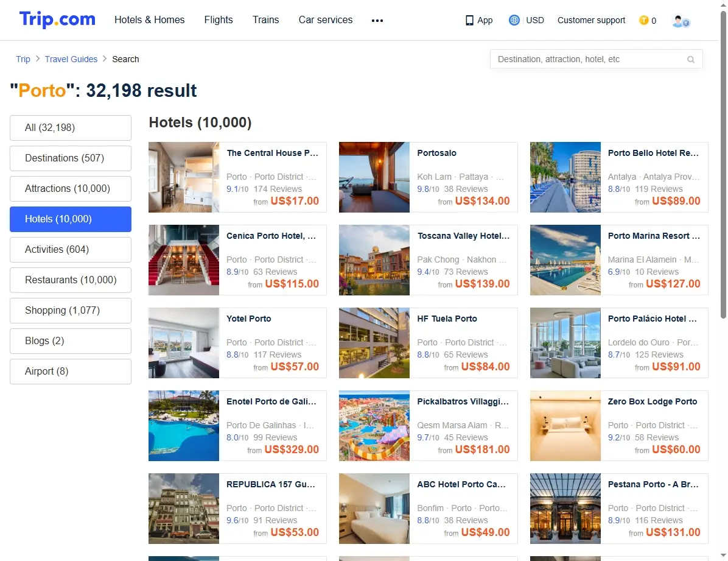The width and height of the screenshot is (728, 561).
Task: Click REPUBLICA 157 Gu... title
Action: (x=271, y=484)
